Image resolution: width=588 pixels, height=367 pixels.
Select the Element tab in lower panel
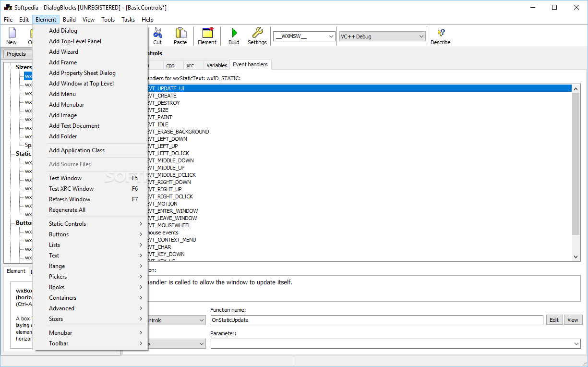click(16, 271)
